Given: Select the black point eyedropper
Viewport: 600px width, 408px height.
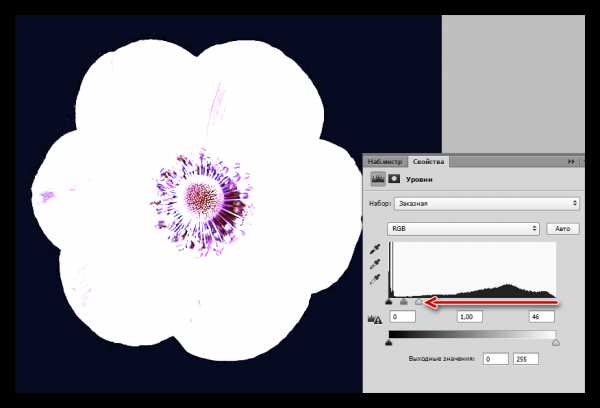Looking at the screenshot, I should (375, 249).
